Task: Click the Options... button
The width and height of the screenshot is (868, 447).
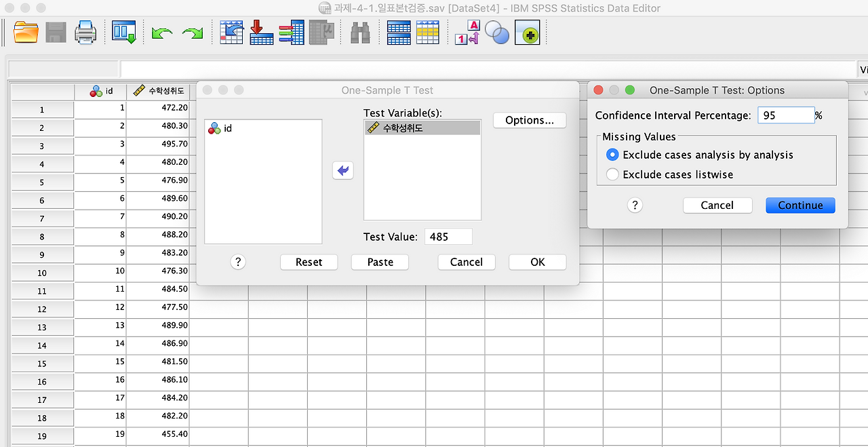Action: pyautogui.click(x=530, y=120)
